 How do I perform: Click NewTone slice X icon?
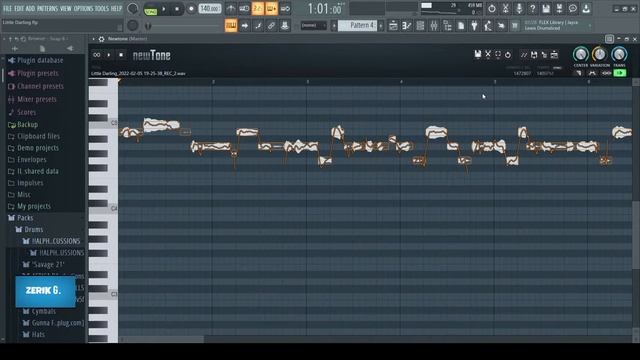[488, 54]
